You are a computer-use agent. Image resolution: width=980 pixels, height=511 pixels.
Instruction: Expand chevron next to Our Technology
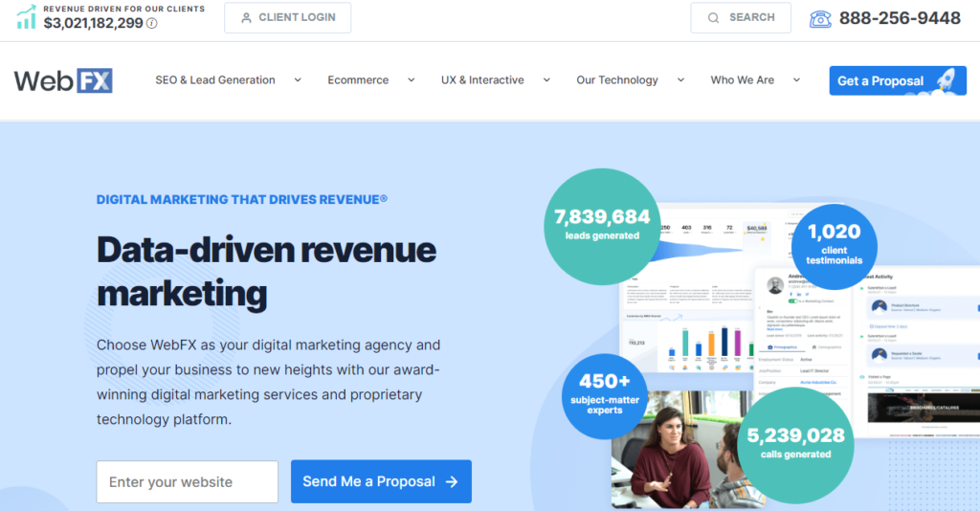coord(680,80)
